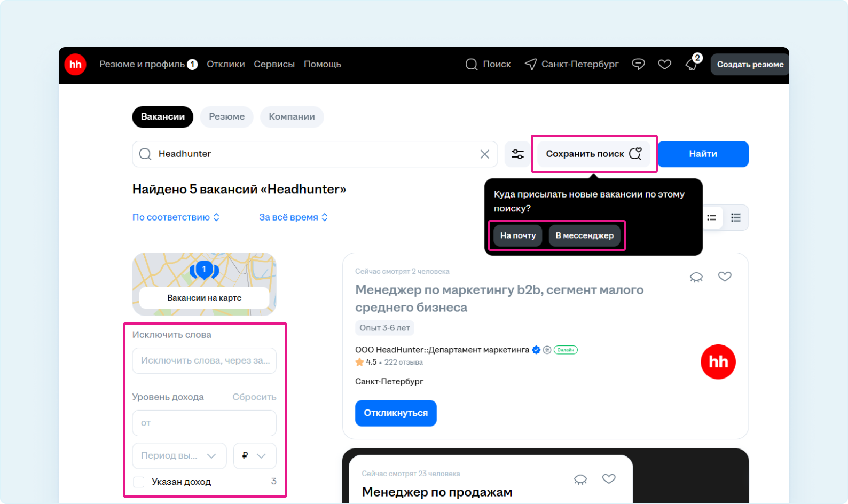Open Помощь menu item
The image size is (848, 504).
[x=323, y=65]
